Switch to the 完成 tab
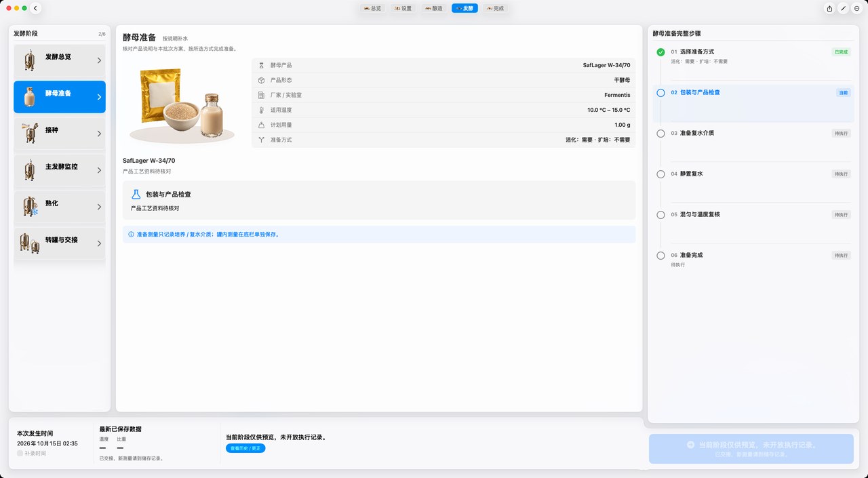 [x=494, y=8]
